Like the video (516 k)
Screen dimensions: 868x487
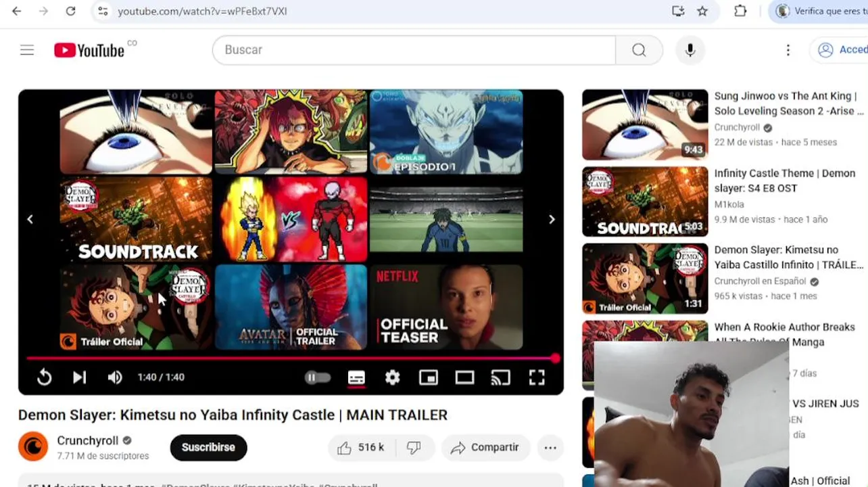362,447
